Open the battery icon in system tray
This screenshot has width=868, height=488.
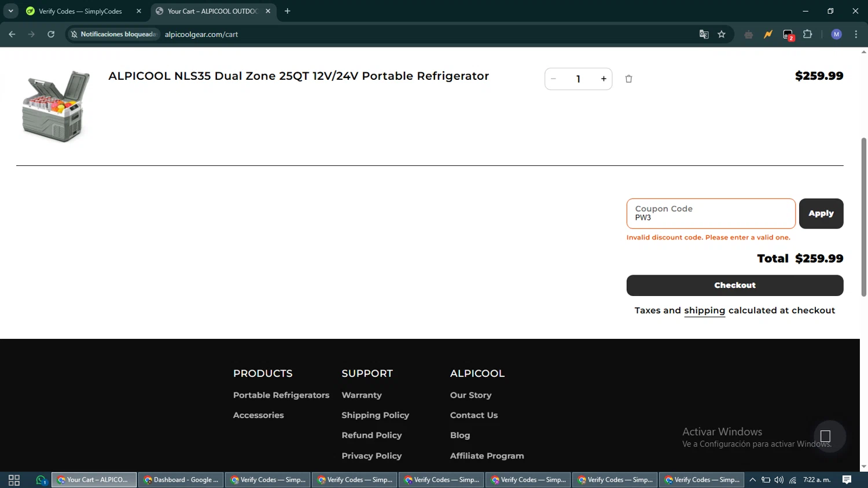point(766,480)
